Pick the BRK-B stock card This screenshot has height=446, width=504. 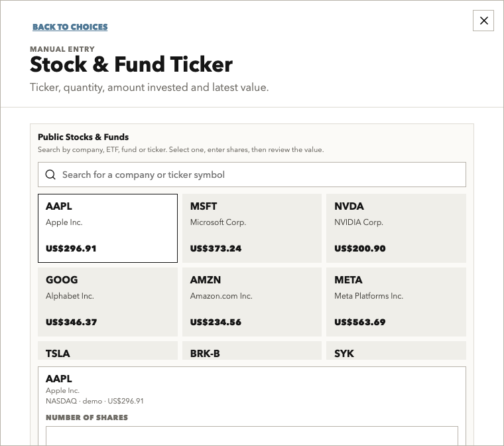pyautogui.click(x=252, y=350)
